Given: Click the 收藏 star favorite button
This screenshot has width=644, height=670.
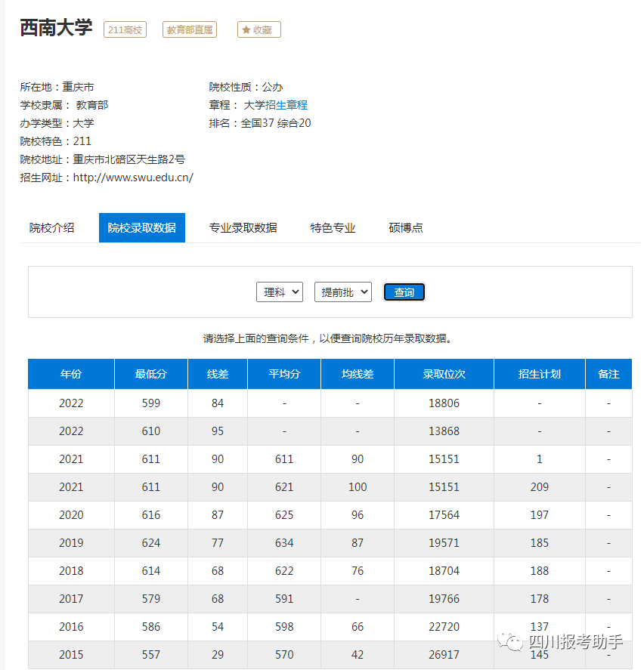Looking at the screenshot, I should pyautogui.click(x=259, y=29).
